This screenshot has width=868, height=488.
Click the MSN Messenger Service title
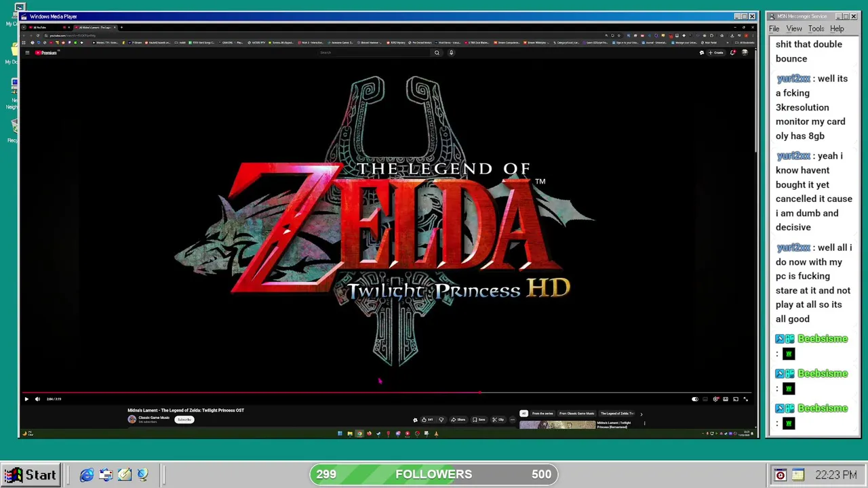tap(802, 16)
